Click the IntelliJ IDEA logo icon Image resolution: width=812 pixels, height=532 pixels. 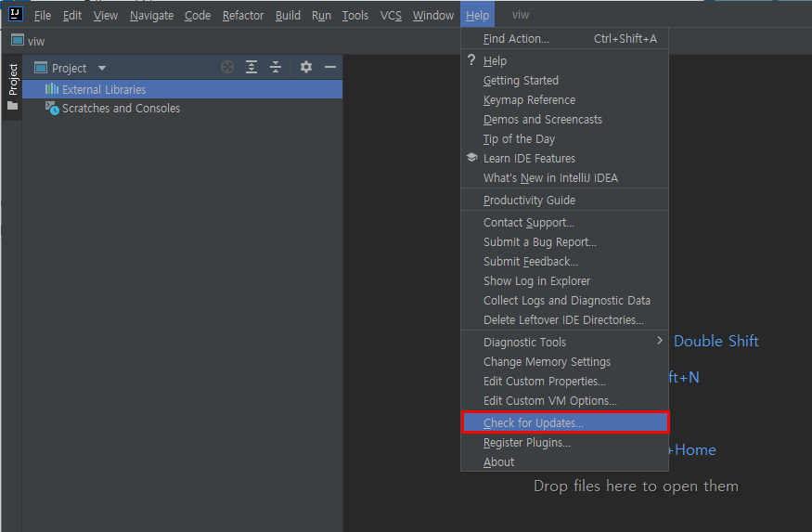[16, 14]
